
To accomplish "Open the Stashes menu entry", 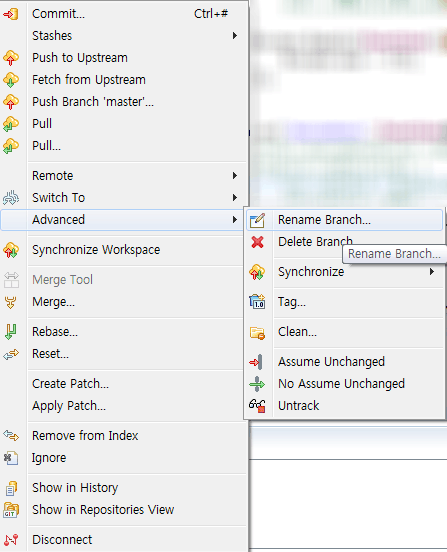I will pos(124,36).
